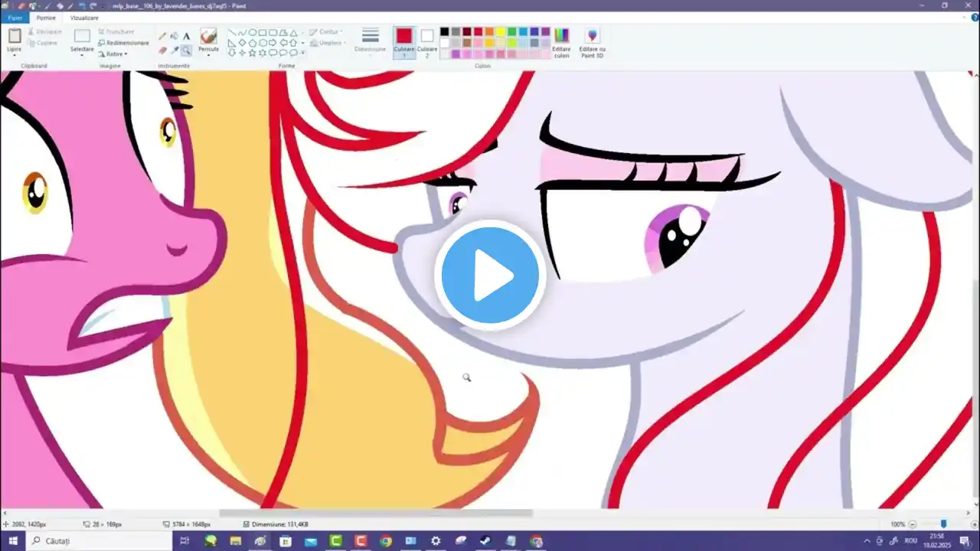Click the 100% zoom level text
980x551 pixels.
pyautogui.click(x=898, y=524)
